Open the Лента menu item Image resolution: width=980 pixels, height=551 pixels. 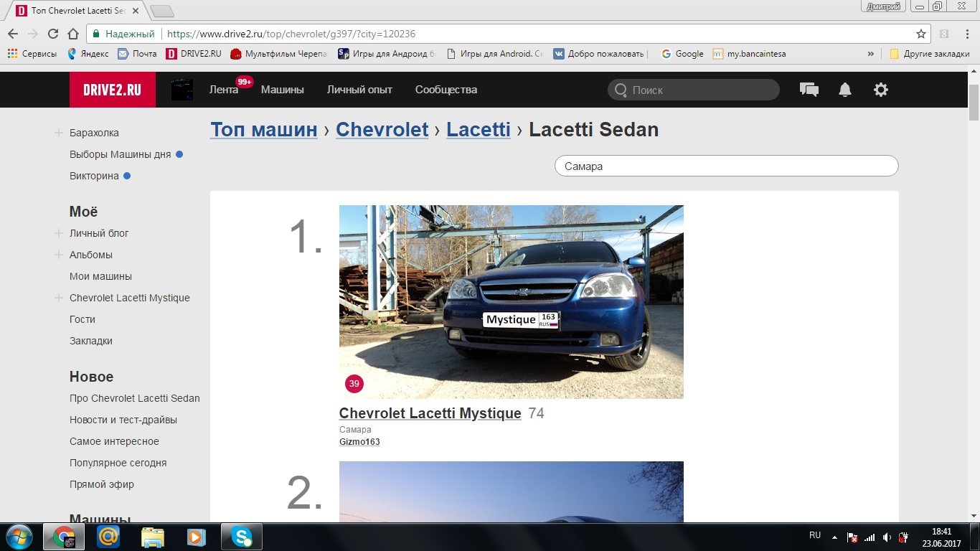click(224, 90)
